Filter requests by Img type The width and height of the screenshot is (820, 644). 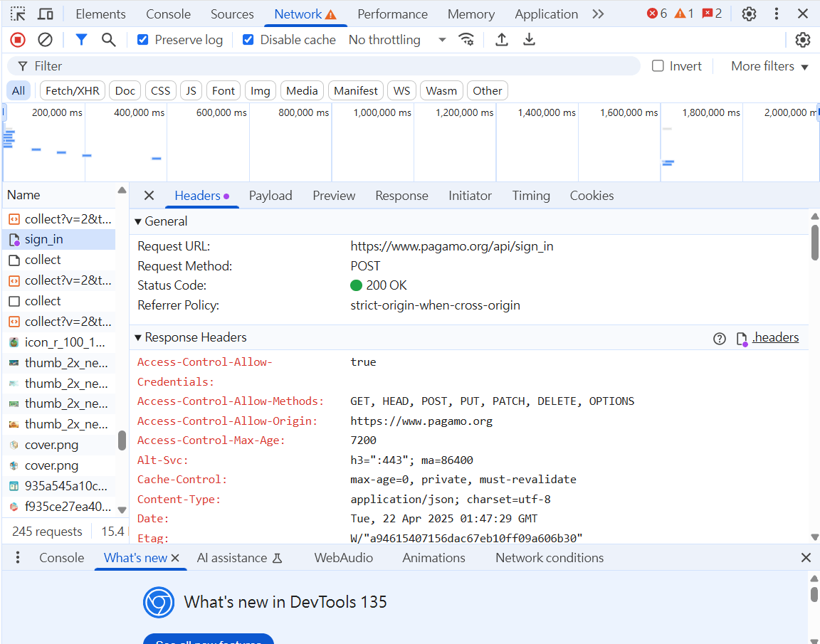click(260, 90)
